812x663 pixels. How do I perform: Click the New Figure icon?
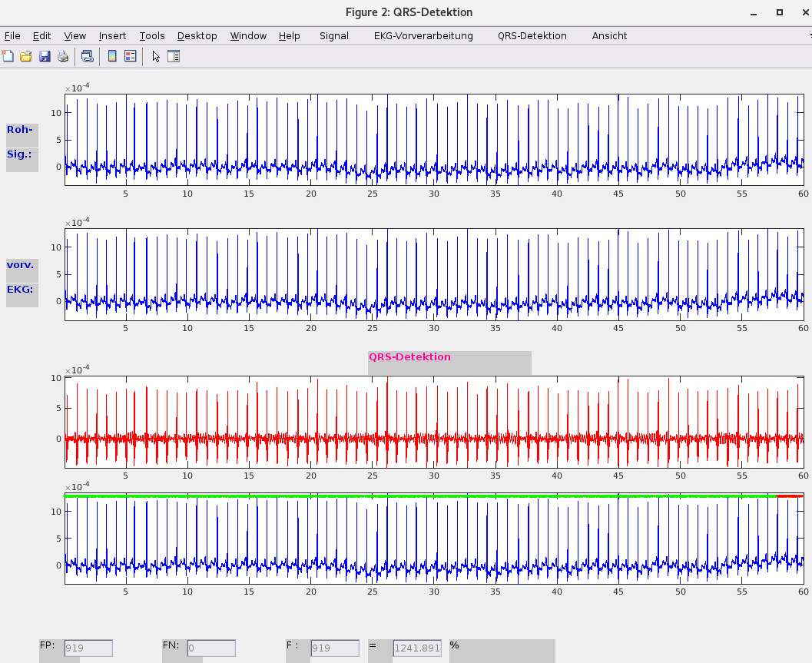coord(8,56)
